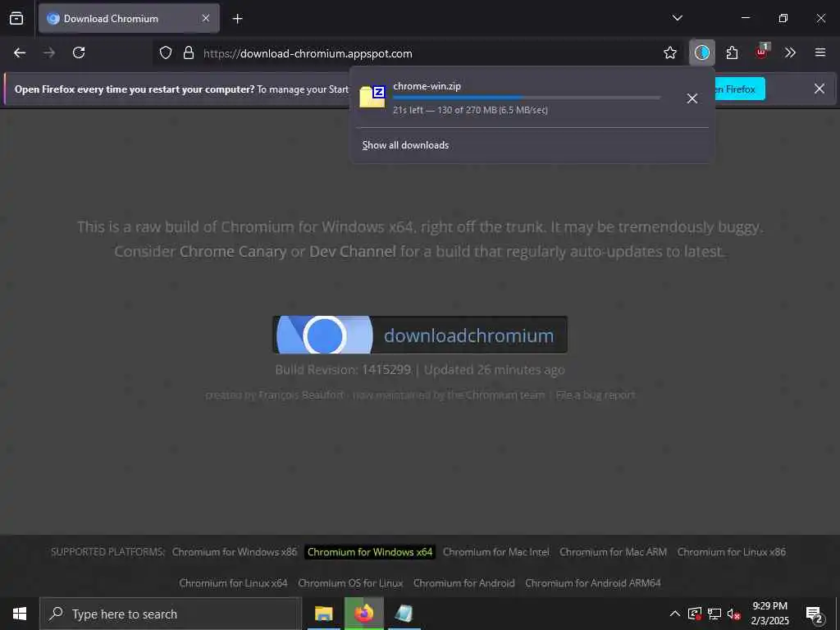Restore down the Firefox window
This screenshot has height=630, width=840.
(783, 18)
